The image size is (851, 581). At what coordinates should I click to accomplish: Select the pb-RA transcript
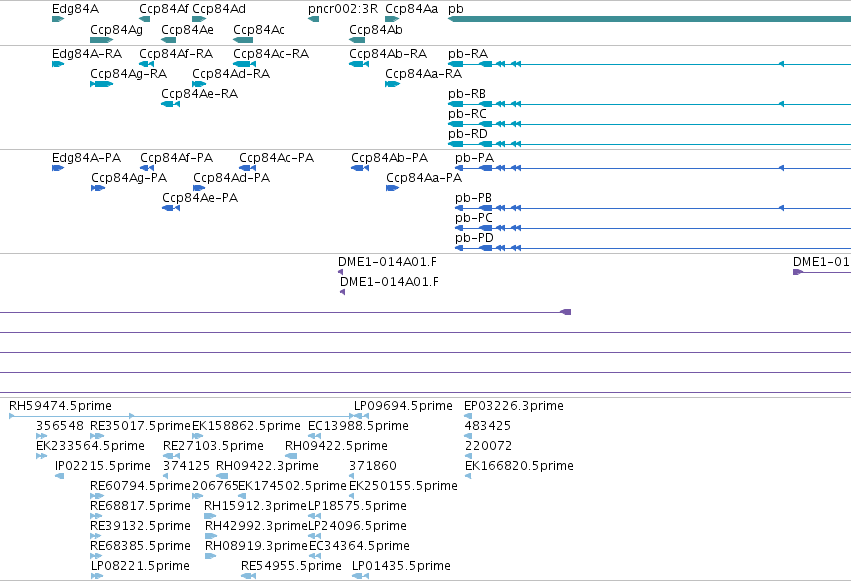click(x=649, y=64)
